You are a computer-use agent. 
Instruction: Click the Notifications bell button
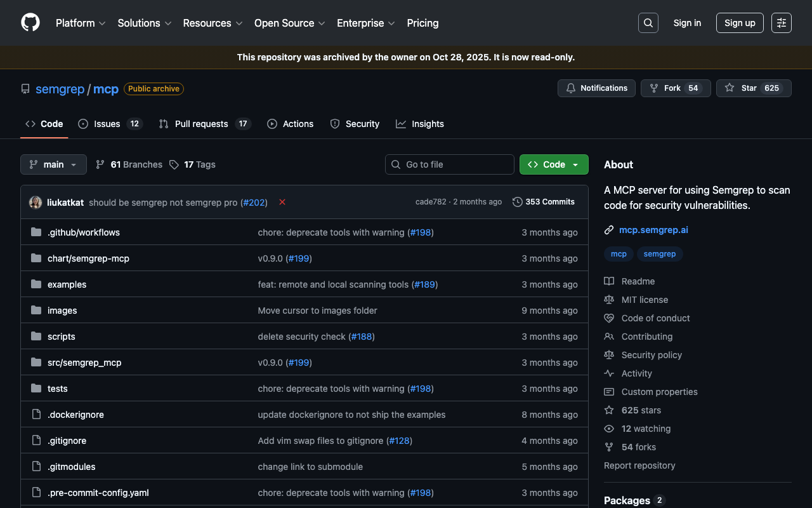coord(596,88)
